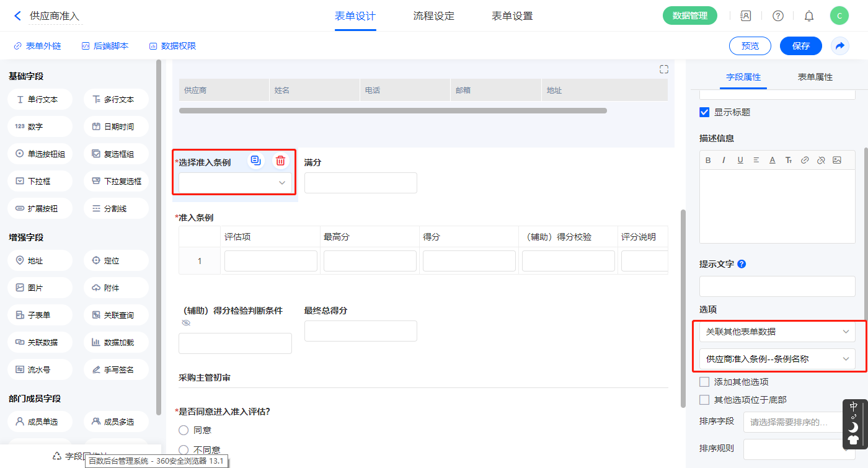The width and height of the screenshot is (868, 468).
Task: Insert image in description editor toolbar
Action: tap(837, 160)
